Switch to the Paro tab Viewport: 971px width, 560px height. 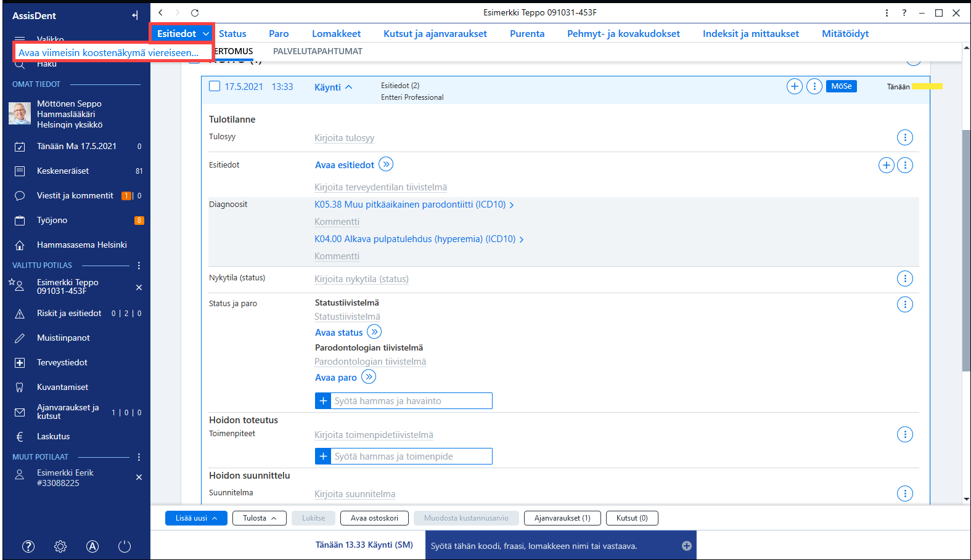click(279, 34)
